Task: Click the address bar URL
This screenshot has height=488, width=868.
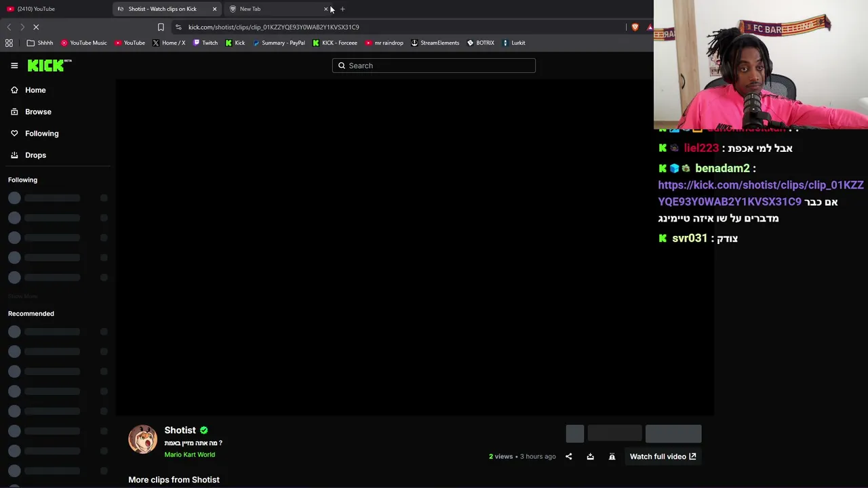Action: 274,27
